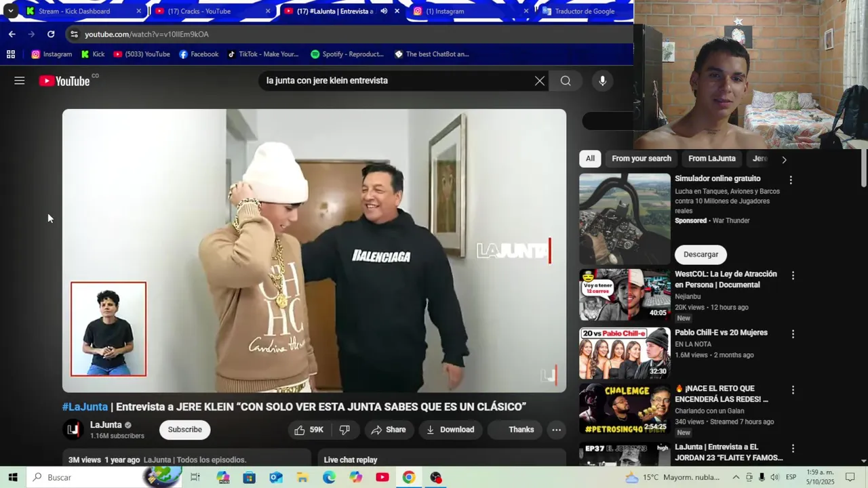Screen dimensions: 868x488
Task: Open the LaJunta channel avatar
Action: coord(73,430)
